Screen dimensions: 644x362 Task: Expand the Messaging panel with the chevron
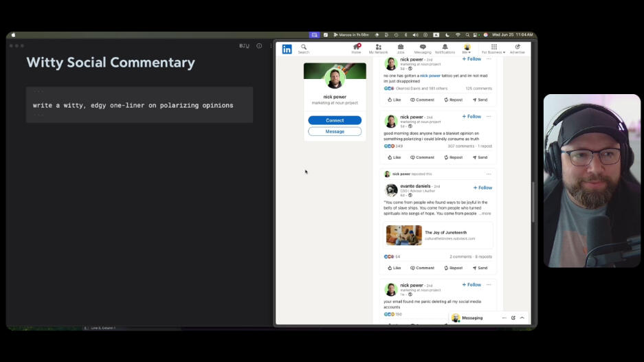tap(522, 318)
